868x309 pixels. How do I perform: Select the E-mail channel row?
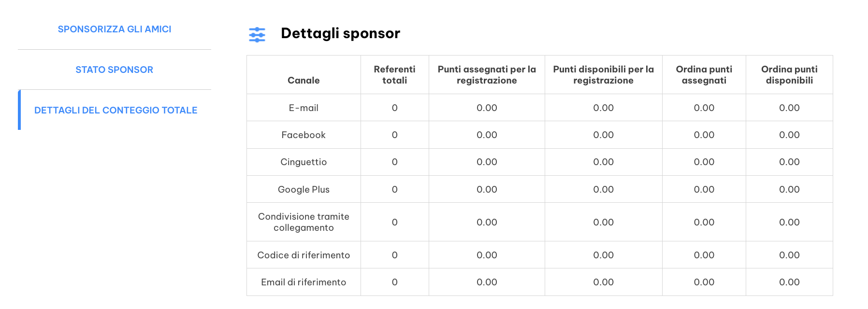pyautogui.click(x=540, y=108)
